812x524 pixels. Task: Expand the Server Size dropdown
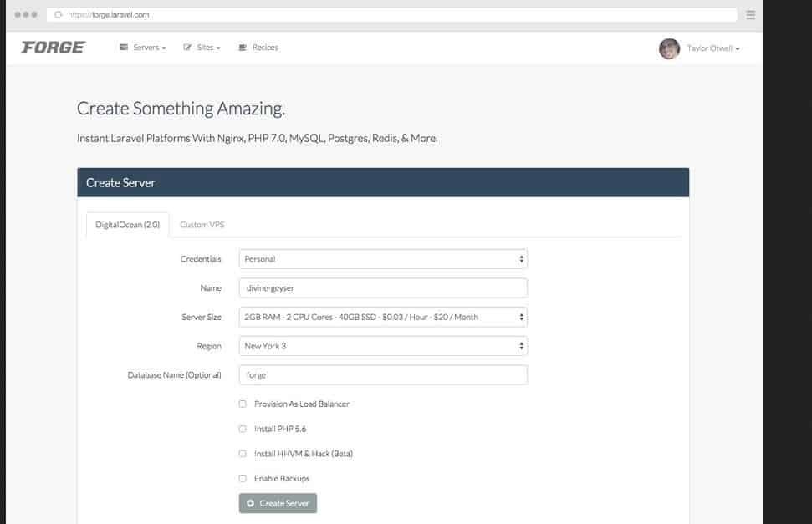[383, 317]
